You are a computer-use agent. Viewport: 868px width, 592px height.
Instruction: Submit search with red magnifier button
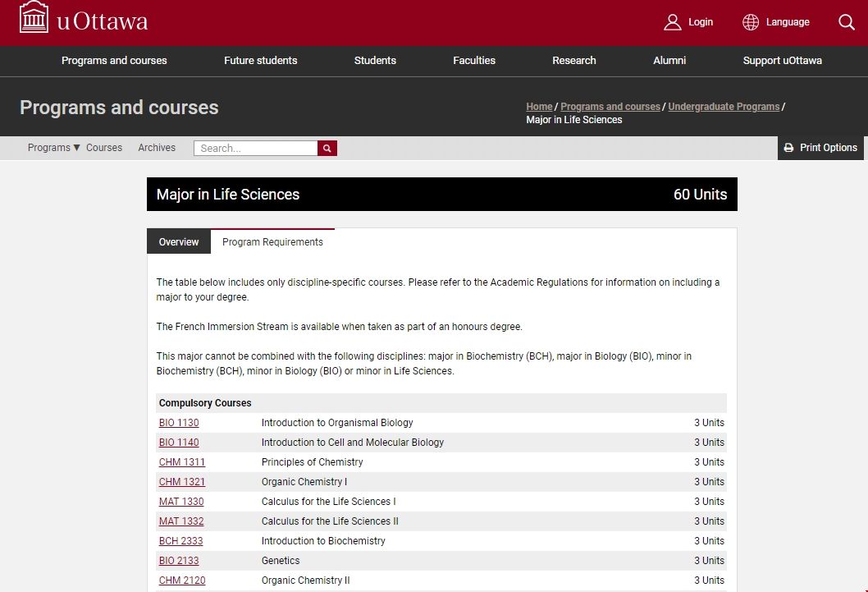[x=327, y=149]
